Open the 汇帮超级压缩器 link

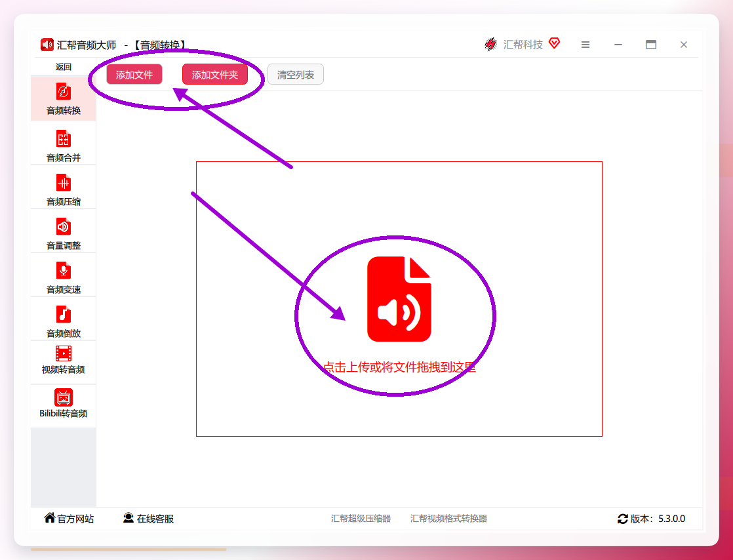(x=361, y=519)
